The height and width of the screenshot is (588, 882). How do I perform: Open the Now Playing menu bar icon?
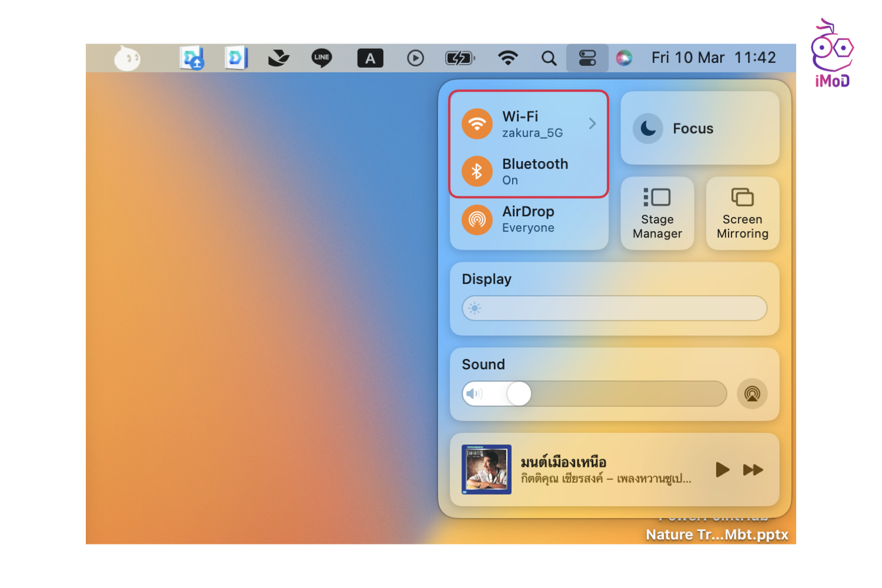tap(415, 58)
